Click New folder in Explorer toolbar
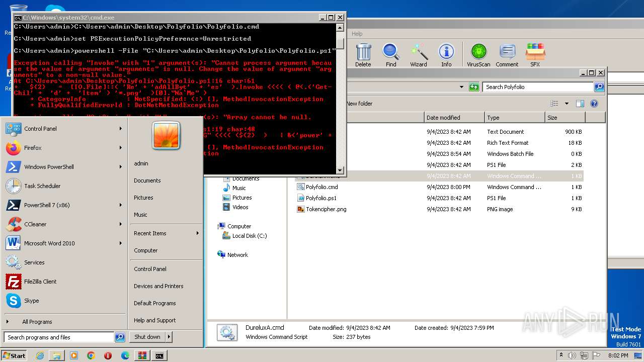Viewport: 644px width, 362px height. tap(359, 104)
